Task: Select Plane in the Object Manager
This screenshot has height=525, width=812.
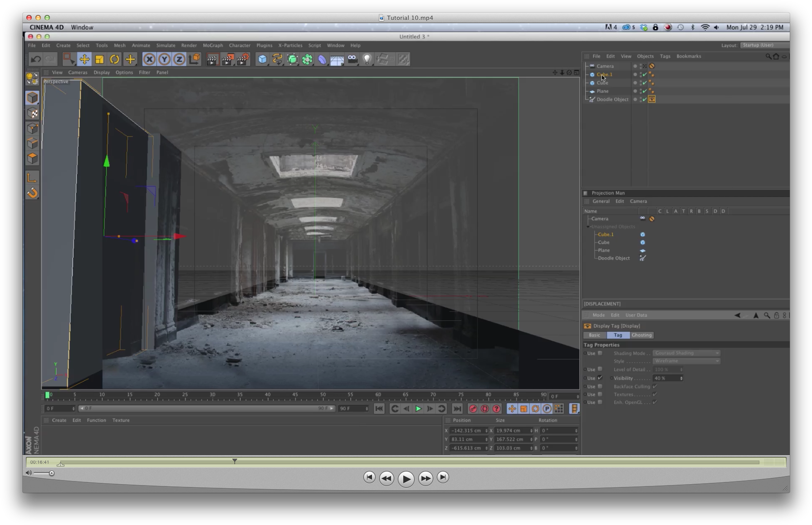Action: point(602,91)
